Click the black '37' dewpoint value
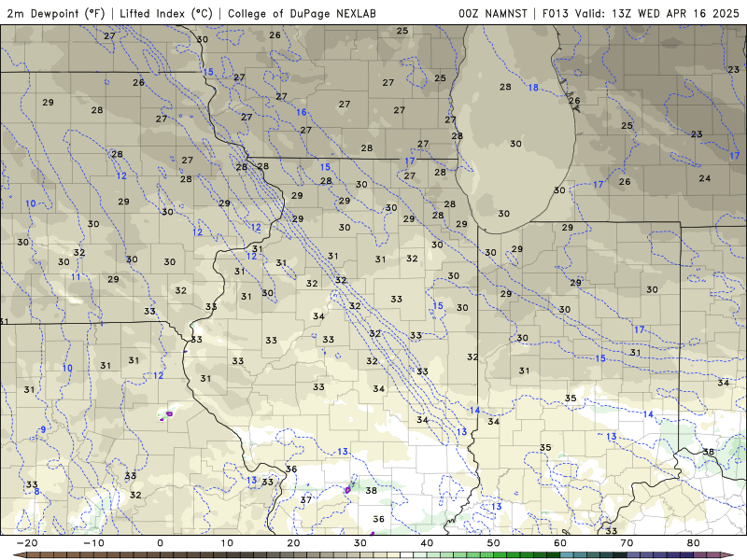Viewport: 747px width, 560px height. (x=306, y=500)
